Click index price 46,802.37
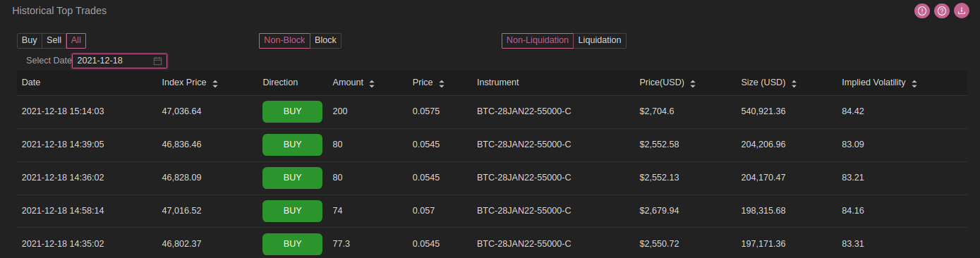Viewport: 980px width, 258px height. [x=182, y=244]
